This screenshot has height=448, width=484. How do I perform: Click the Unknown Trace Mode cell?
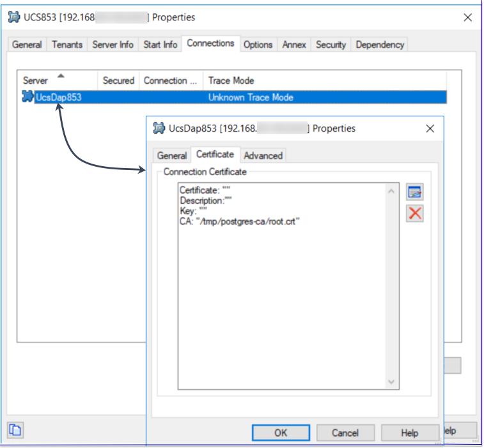coord(251,98)
